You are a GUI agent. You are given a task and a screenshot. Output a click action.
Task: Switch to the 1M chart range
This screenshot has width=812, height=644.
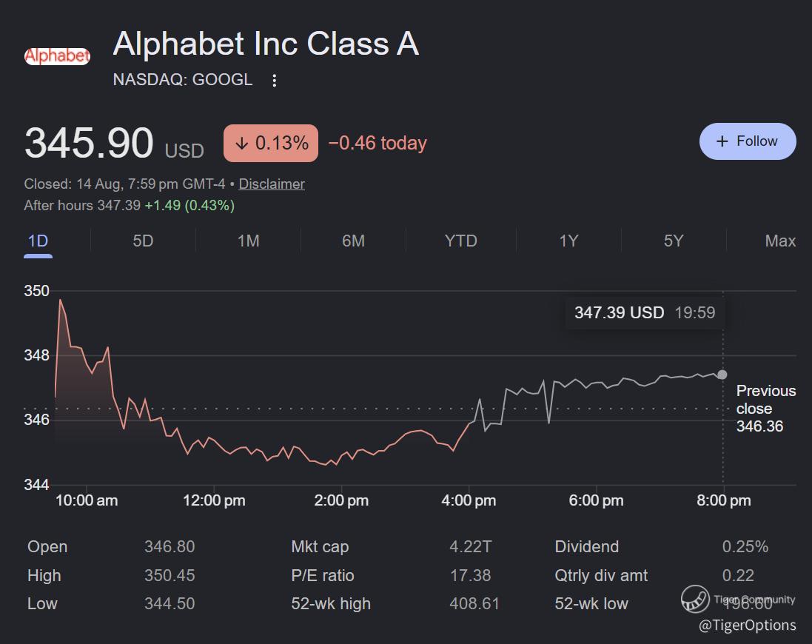point(248,241)
